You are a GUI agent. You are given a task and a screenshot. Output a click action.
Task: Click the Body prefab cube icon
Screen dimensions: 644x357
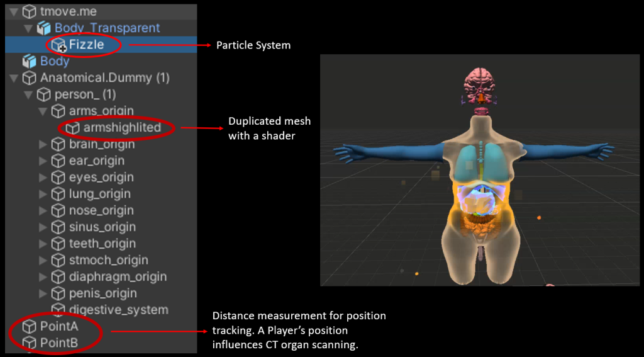pos(29,61)
